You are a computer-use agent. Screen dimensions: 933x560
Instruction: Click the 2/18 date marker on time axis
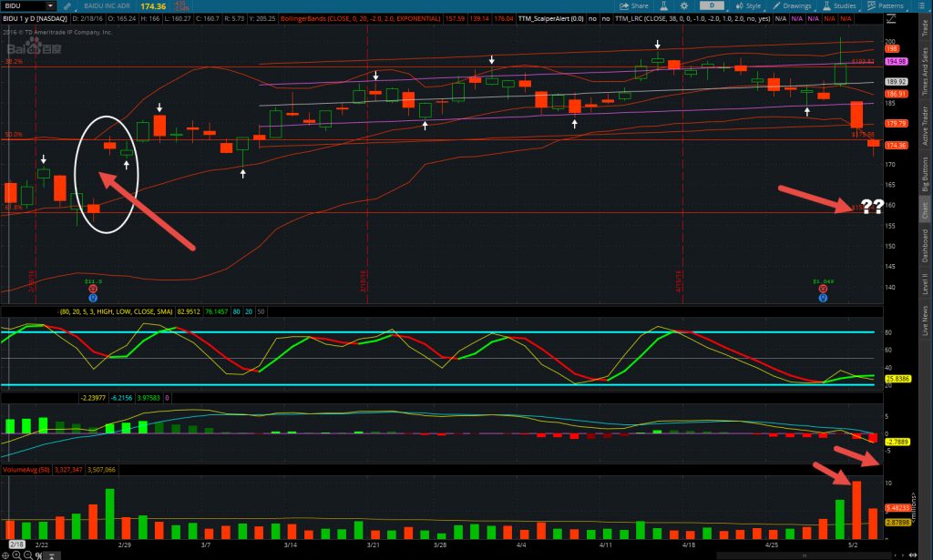16,545
